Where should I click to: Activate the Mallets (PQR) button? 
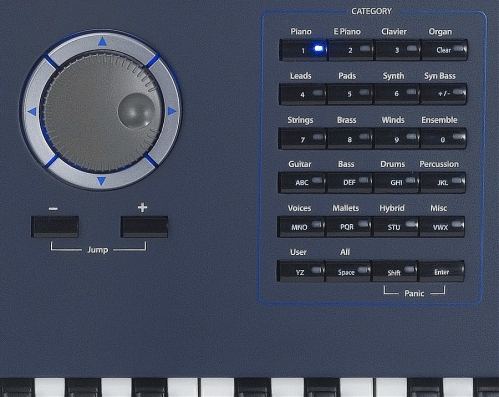[348, 227]
